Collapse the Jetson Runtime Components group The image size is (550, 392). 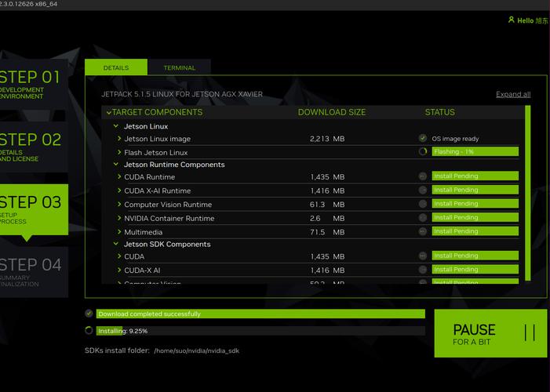click(x=115, y=165)
